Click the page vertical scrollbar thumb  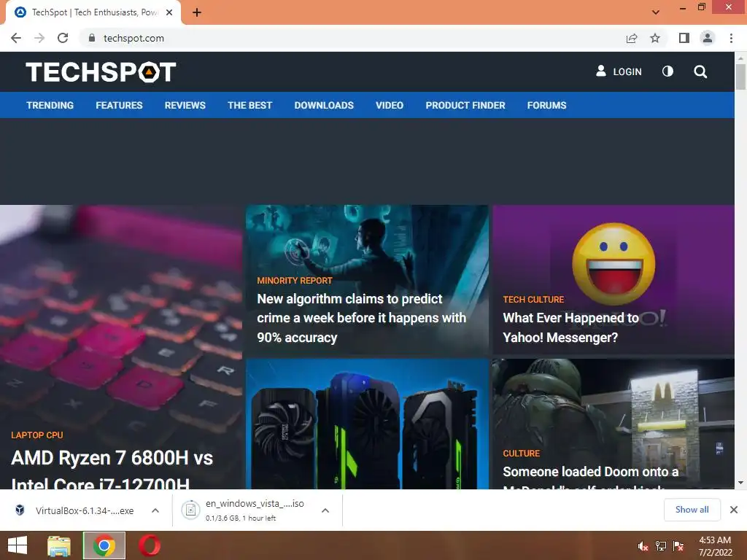(740, 76)
